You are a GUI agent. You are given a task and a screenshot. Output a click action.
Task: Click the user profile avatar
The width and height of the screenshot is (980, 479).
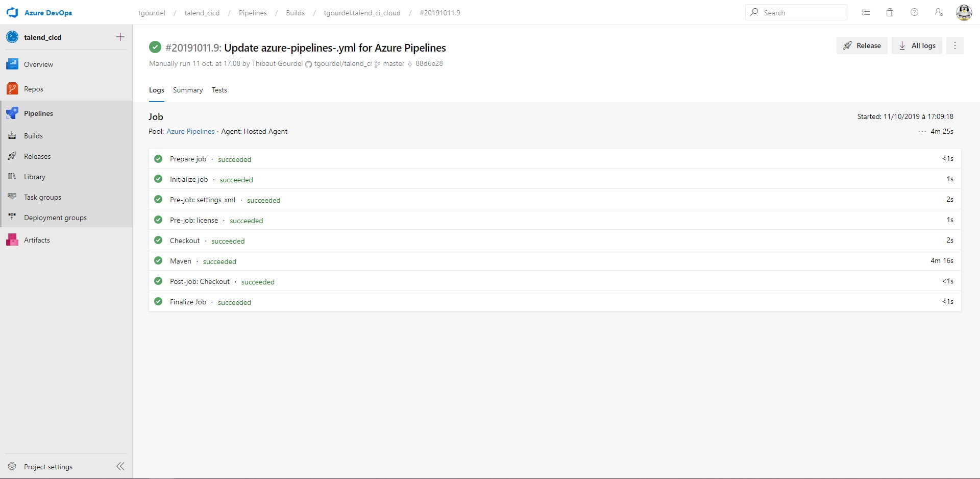(x=964, y=12)
